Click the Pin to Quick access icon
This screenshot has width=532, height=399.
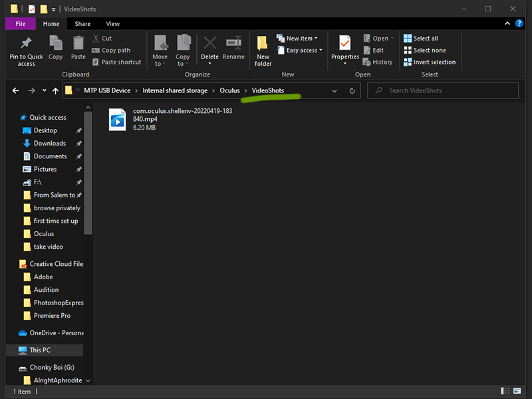tap(26, 45)
